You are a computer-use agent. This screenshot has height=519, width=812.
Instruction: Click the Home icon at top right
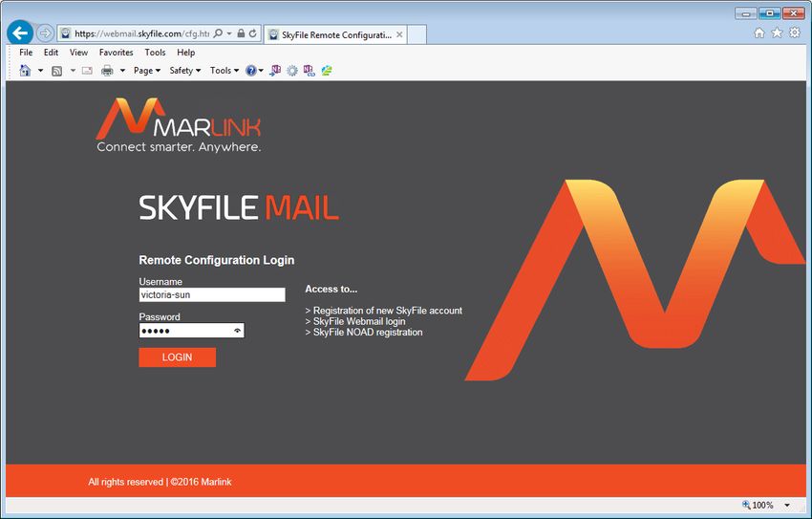pos(759,33)
